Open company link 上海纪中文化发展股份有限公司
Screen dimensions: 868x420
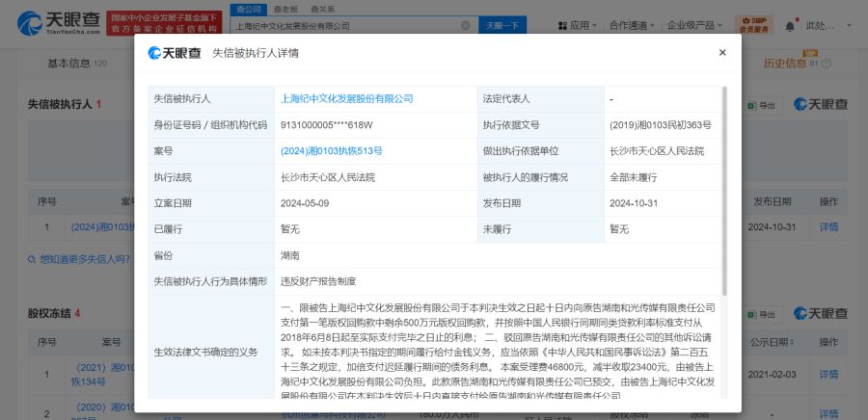345,99
